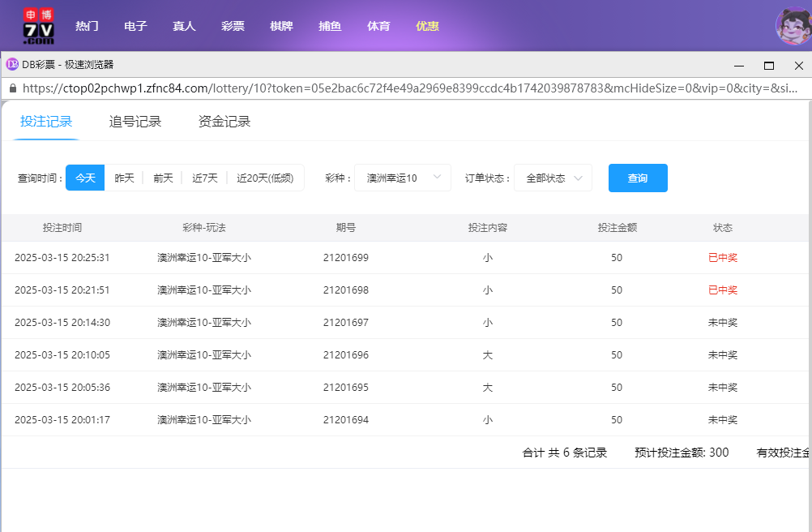Open the 彩票 section in top navigation
The width and height of the screenshot is (812, 532).
(233, 25)
